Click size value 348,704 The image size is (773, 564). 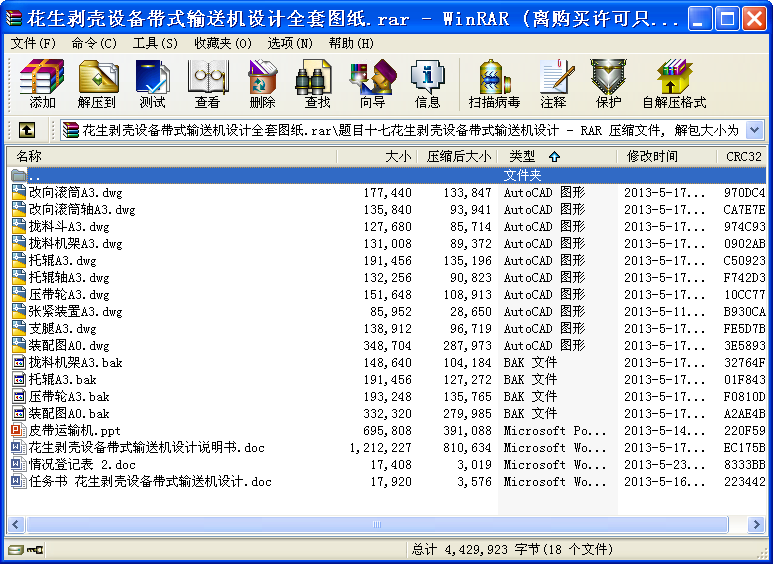click(387, 345)
